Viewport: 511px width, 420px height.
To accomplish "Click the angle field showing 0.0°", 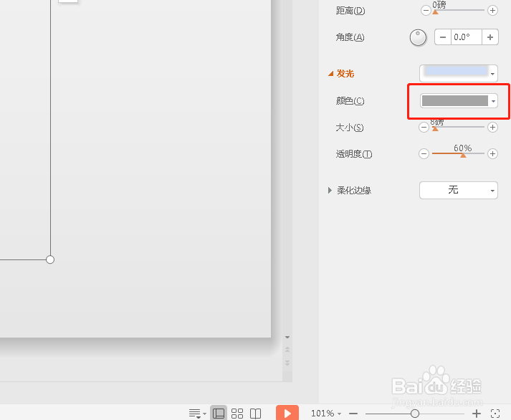I will [x=467, y=37].
